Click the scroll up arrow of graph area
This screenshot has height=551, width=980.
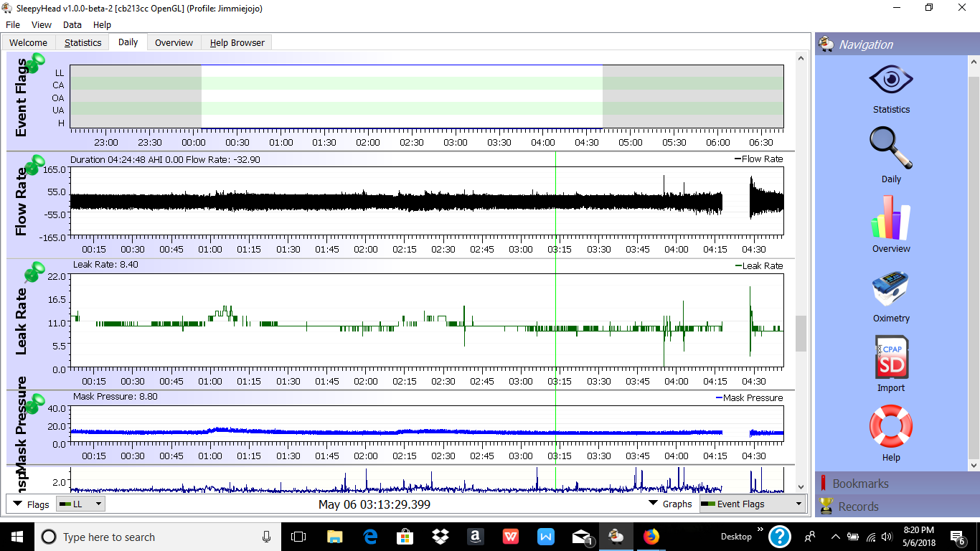pyautogui.click(x=801, y=57)
